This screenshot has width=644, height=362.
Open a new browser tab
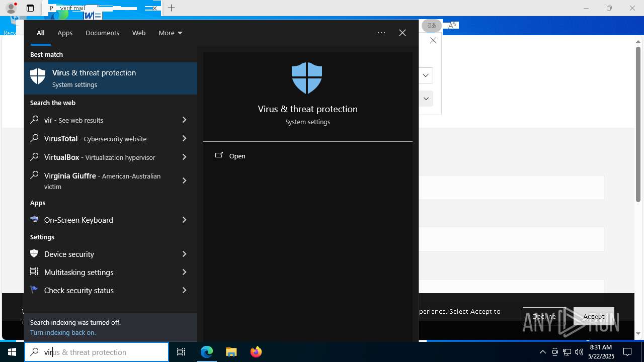pyautogui.click(x=171, y=8)
